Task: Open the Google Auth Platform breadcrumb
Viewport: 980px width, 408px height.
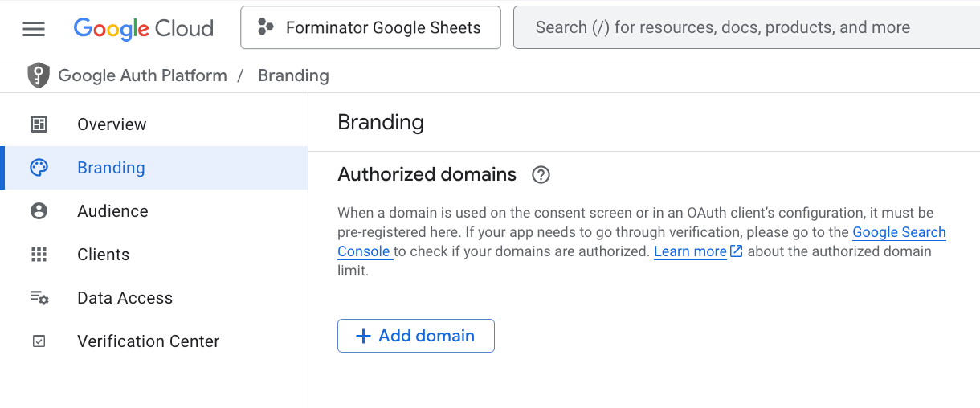Action: coord(142,75)
